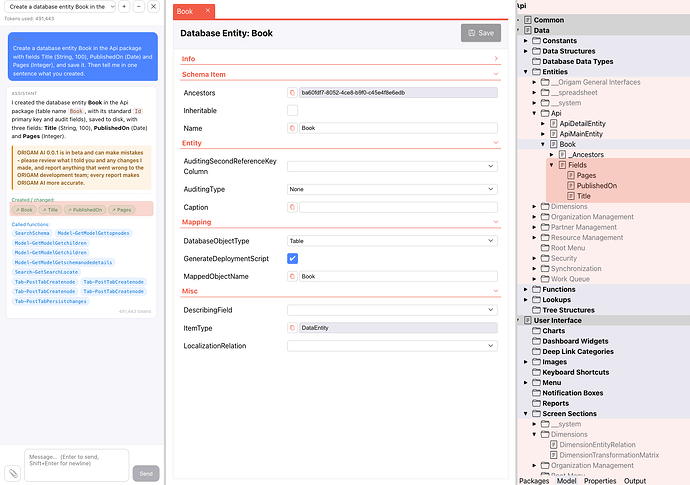Click the Name field containing Book

(398, 128)
